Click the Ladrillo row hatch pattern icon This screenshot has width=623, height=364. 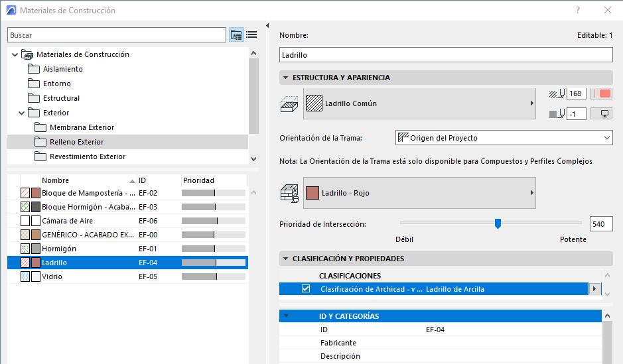pos(25,263)
